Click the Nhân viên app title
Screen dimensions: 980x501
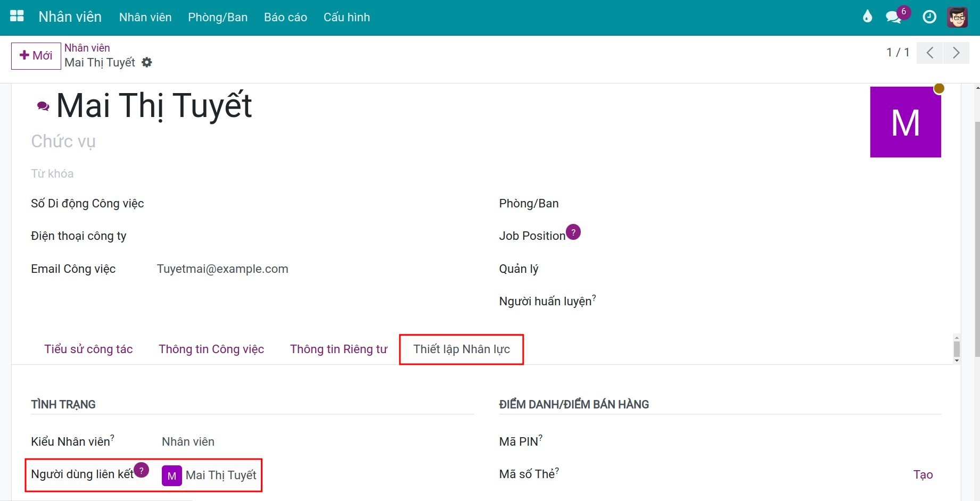[70, 16]
